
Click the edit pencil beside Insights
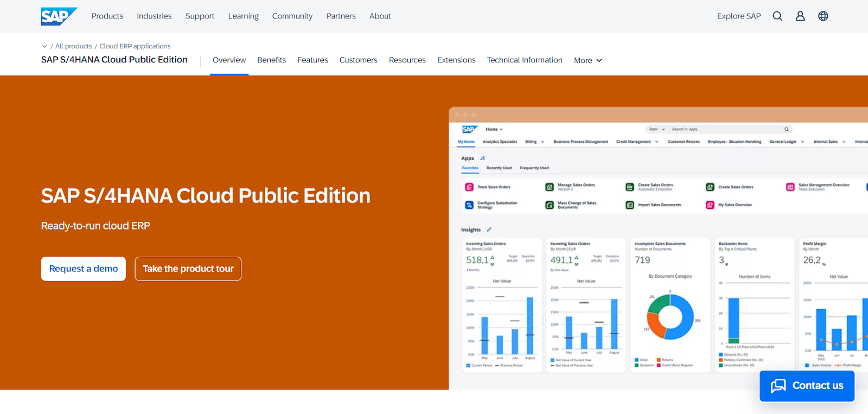point(489,230)
